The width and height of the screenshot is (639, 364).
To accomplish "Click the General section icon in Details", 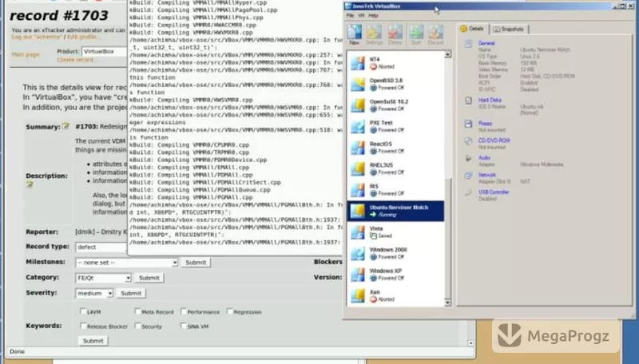I will pyautogui.click(x=468, y=44).
